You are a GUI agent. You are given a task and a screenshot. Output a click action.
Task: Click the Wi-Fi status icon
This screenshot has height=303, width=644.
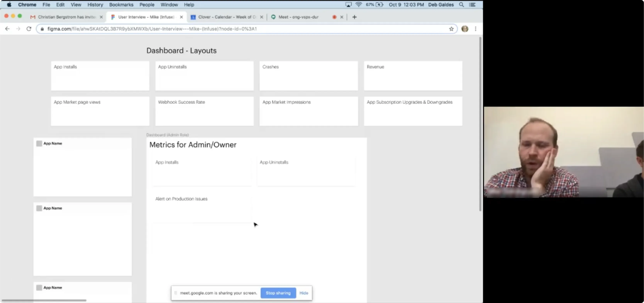click(x=358, y=4)
